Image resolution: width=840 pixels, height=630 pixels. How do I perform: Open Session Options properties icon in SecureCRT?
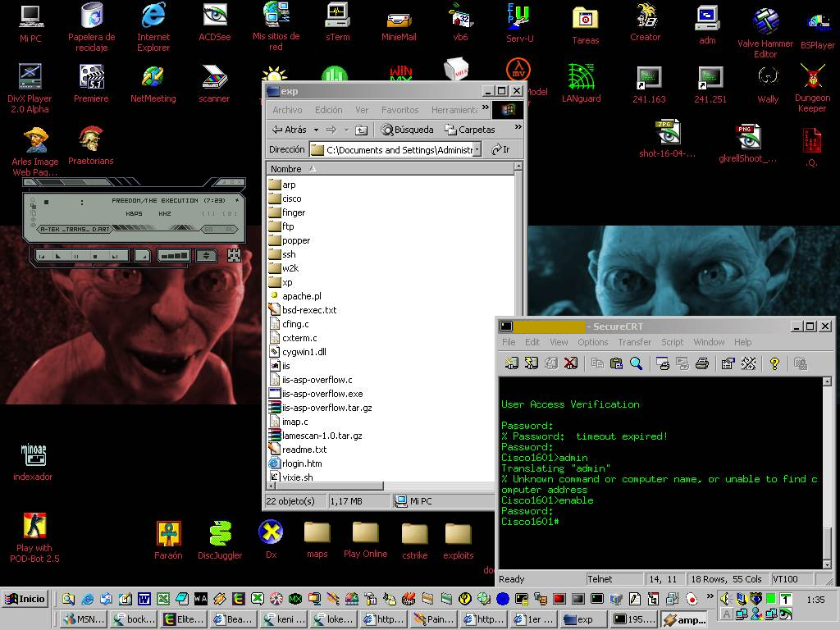coord(728,363)
